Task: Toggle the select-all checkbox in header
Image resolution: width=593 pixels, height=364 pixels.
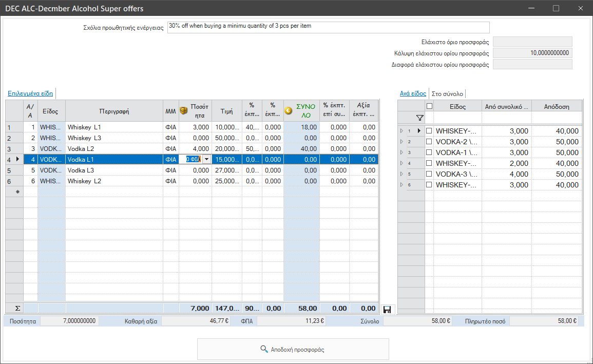Action: tap(429, 106)
